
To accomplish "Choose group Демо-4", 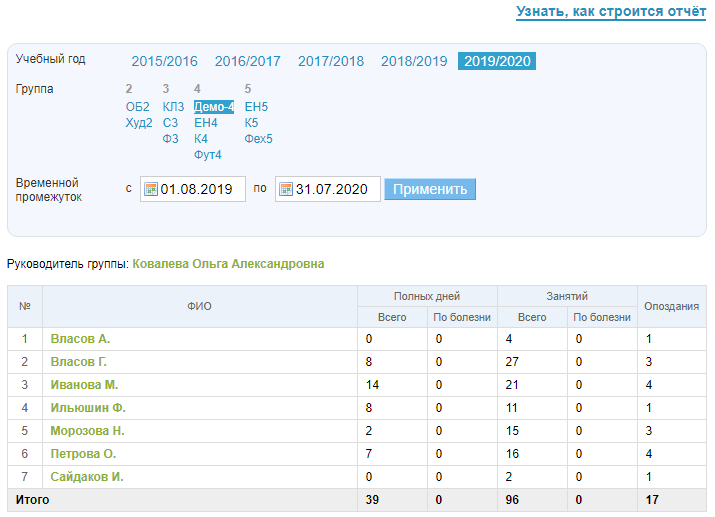I will click(214, 107).
